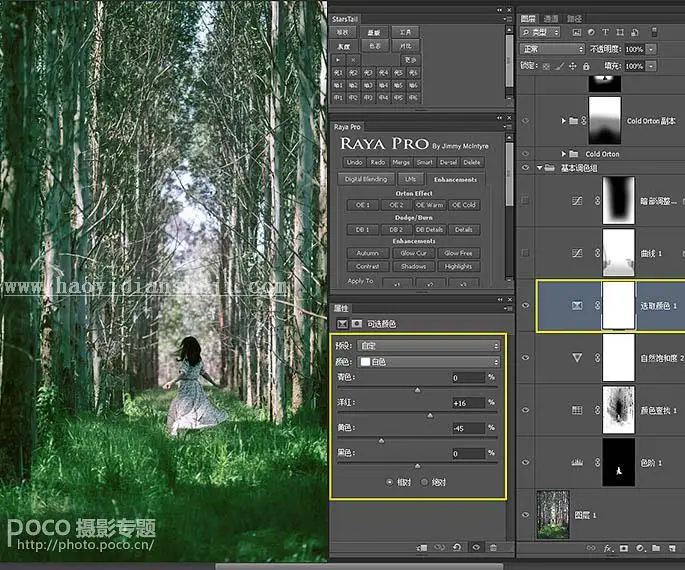This screenshot has width=685, height=570.
Task: Select the 绝对 radio button
Action: point(424,482)
